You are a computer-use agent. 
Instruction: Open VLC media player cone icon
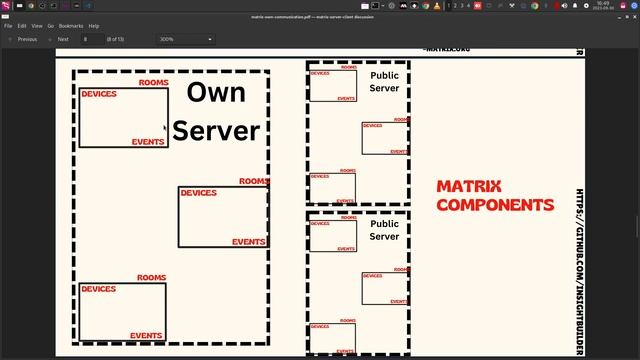pos(437,6)
